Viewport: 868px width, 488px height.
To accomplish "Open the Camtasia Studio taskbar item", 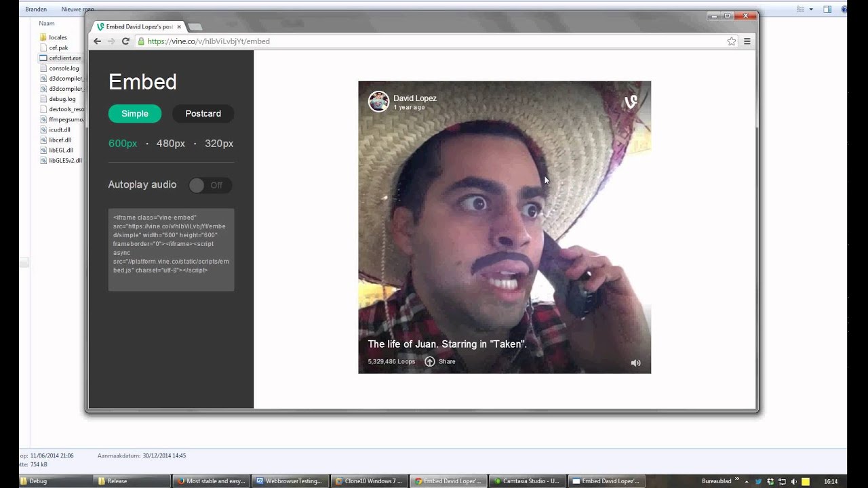I will point(528,481).
